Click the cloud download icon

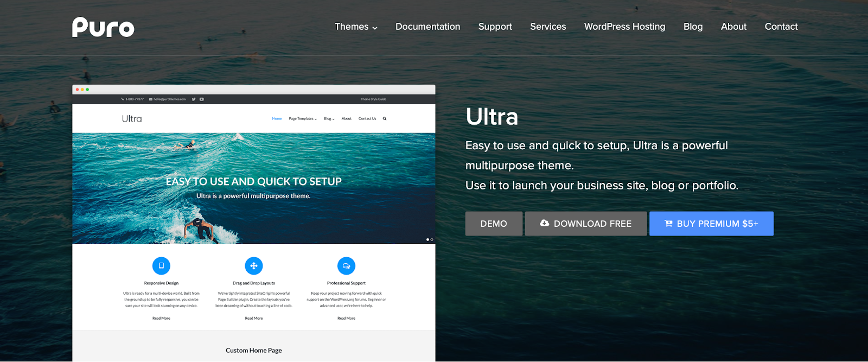point(544,223)
